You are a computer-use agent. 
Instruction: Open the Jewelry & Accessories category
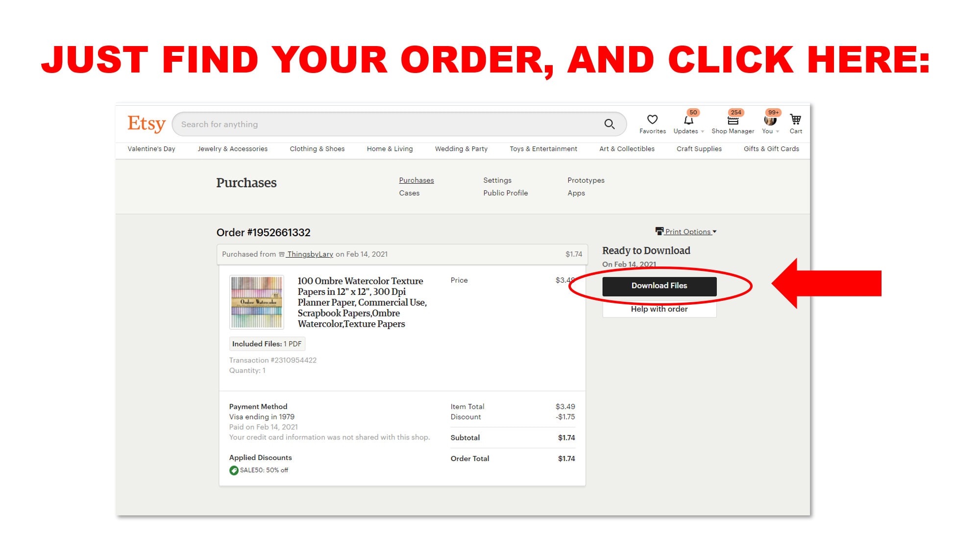[x=232, y=149]
